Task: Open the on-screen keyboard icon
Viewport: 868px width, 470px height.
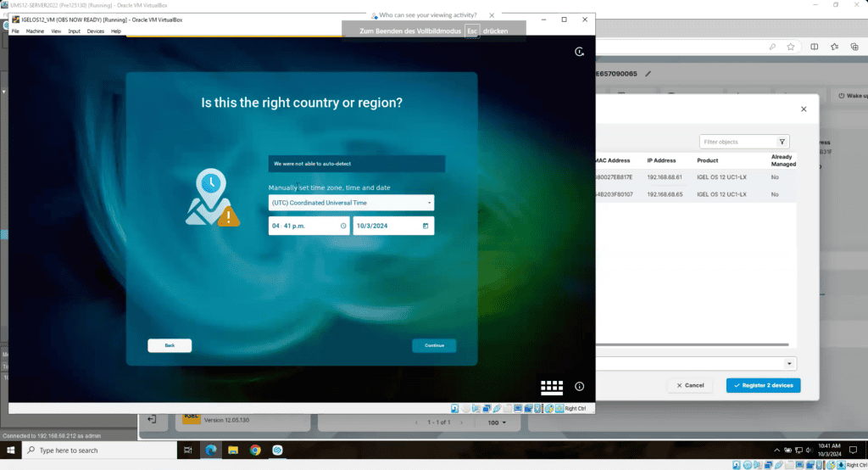Action: tap(551, 387)
